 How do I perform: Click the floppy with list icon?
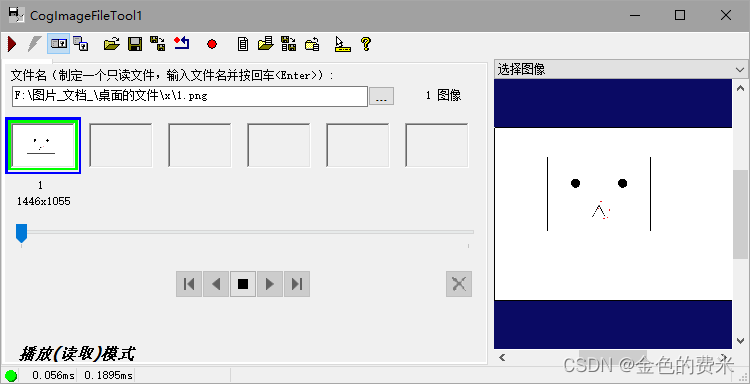288,44
